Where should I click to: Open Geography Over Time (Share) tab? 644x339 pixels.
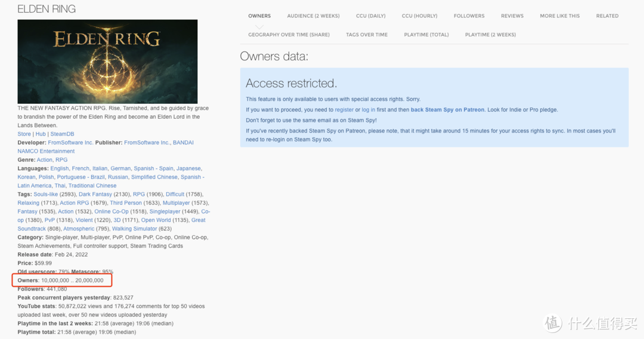(x=289, y=35)
